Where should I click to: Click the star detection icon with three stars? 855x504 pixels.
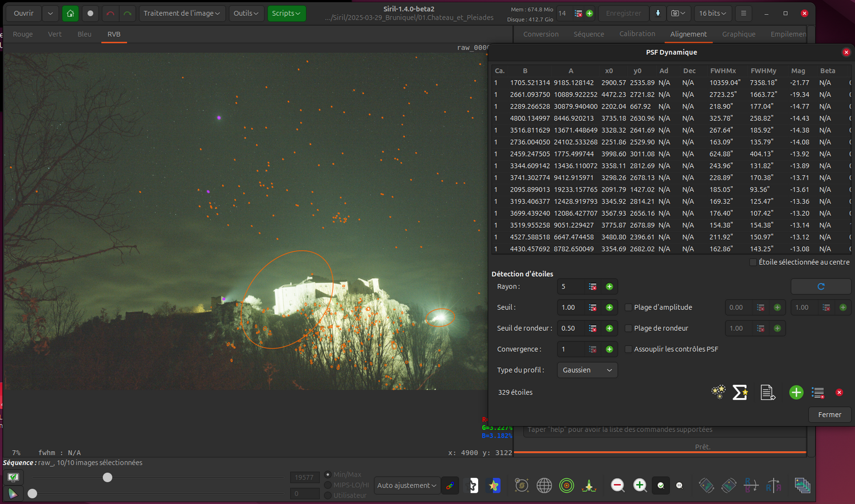click(718, 392)
